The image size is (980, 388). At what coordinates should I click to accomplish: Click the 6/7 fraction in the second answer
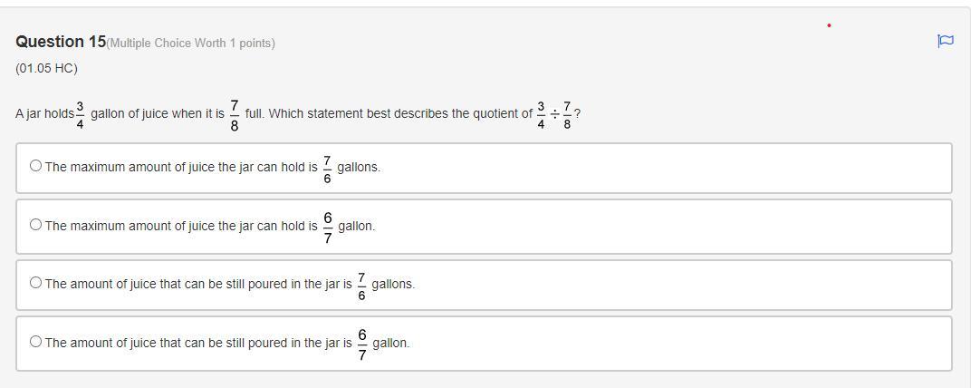(x=328, y=226)
